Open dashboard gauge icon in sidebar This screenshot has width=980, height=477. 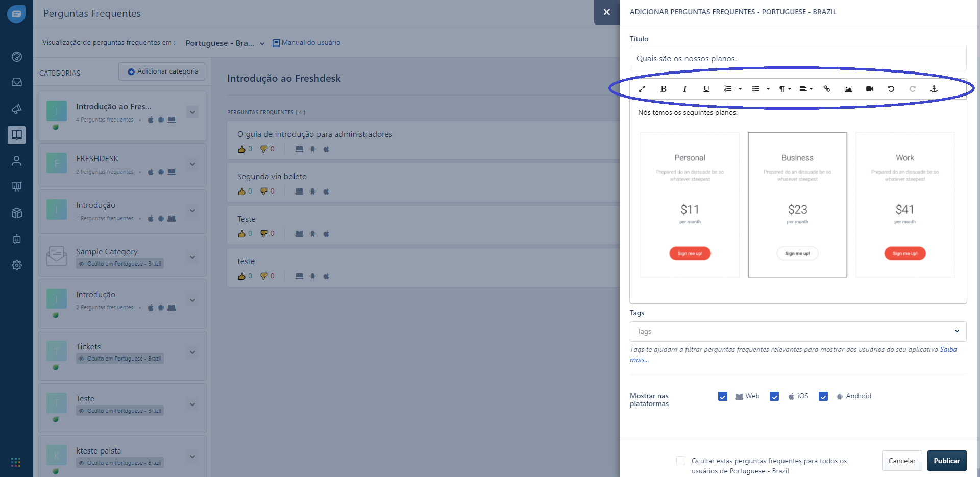(17, 56)
